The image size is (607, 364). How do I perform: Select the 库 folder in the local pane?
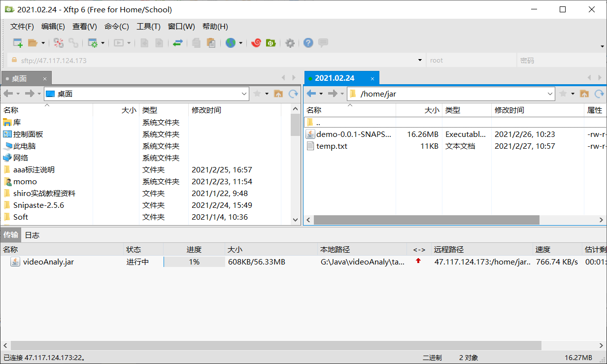[17, 122]
